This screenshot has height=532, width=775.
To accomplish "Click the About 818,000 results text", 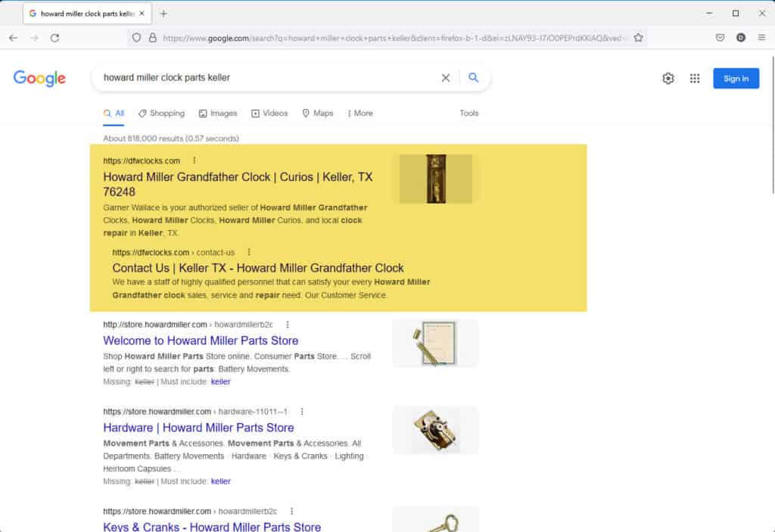I will (171, 138).
